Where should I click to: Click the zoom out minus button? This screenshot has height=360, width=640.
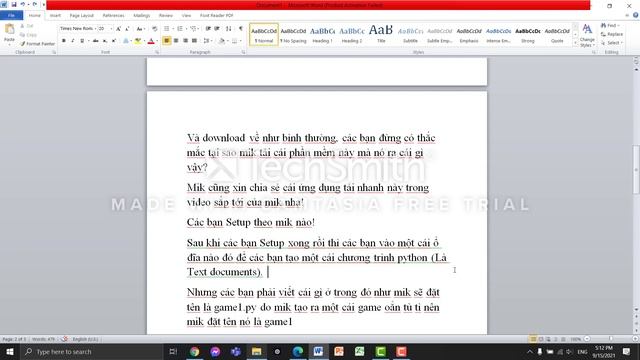coord(587,339)
